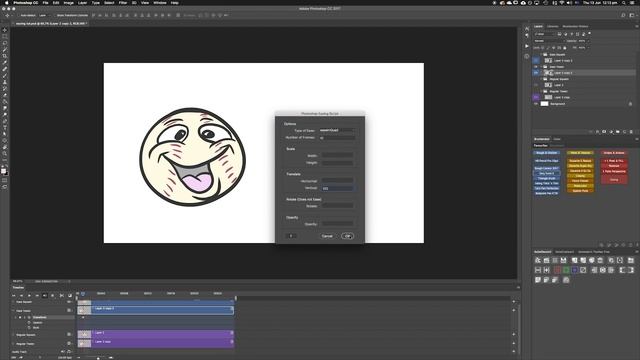Open the timeline transition picker icon
Screen dimensions: 640x360
tap(70, 296)
